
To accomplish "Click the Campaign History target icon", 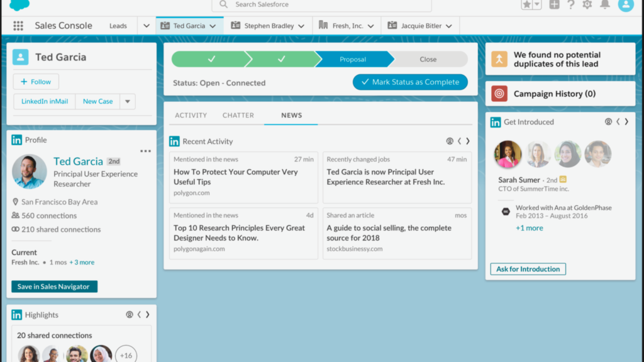I will (x=499, y=94).
